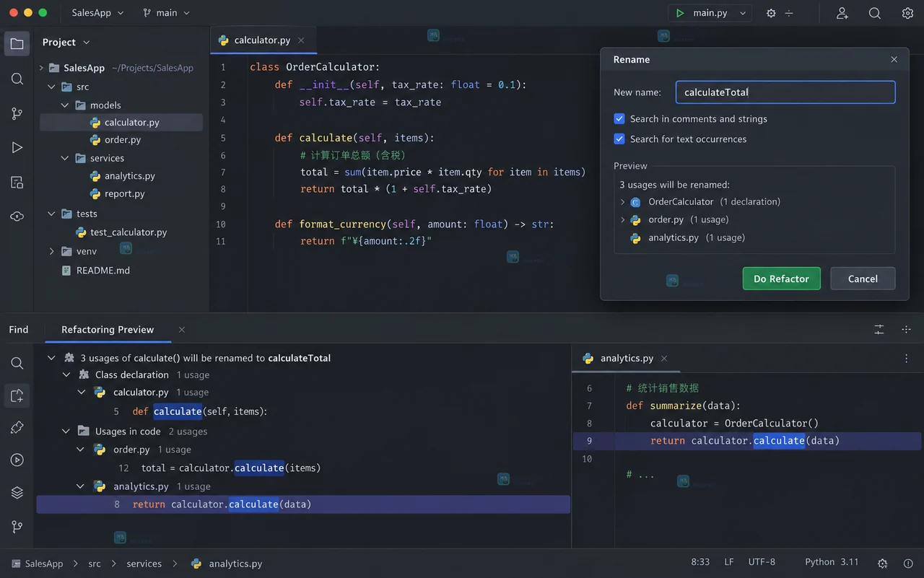Click the services breadcrumb in status bar

click(x=144, y=564)
